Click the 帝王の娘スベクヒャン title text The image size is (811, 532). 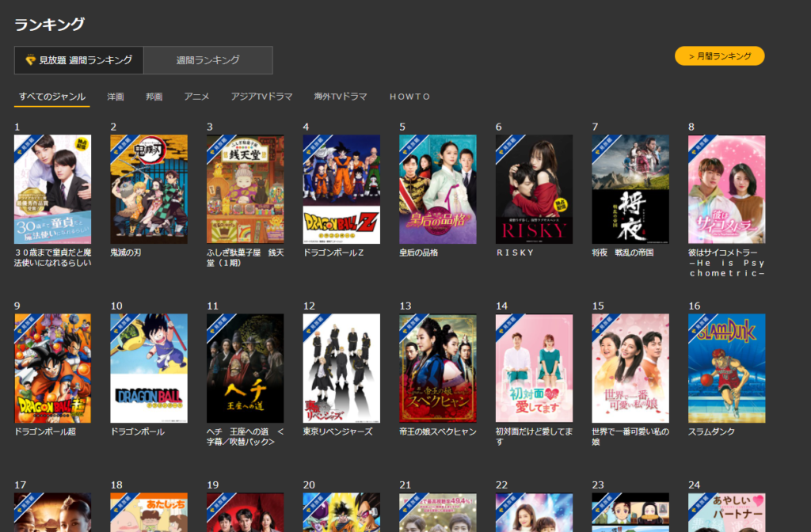pyautogui.click(x=437, y=431)
